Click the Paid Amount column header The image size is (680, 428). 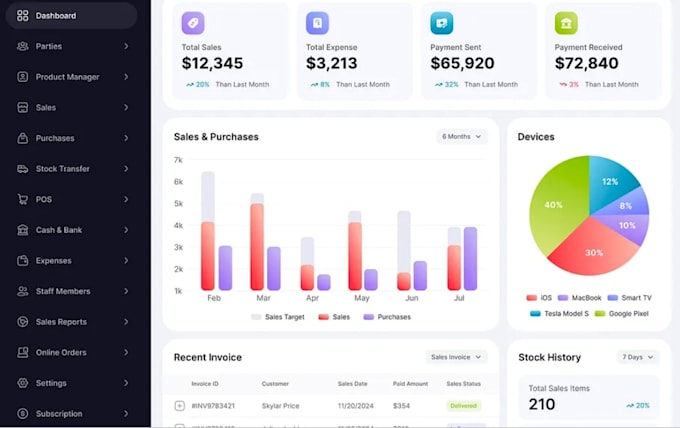click(x=410, y=384)
